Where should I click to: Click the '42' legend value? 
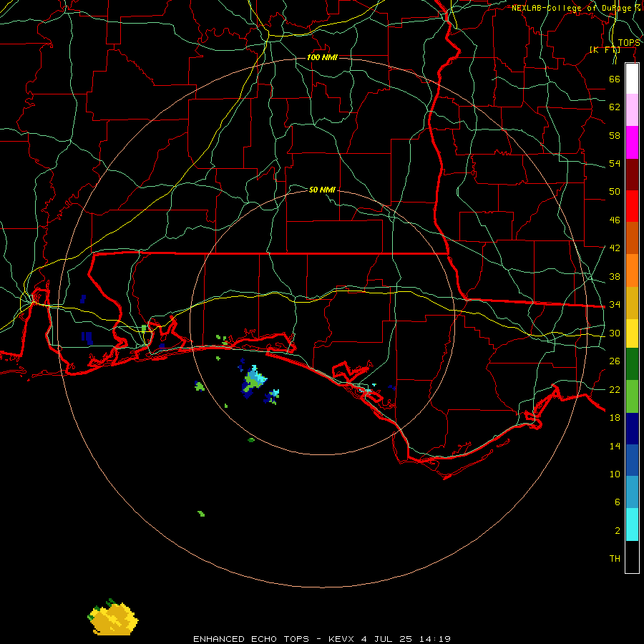(615, 248)
